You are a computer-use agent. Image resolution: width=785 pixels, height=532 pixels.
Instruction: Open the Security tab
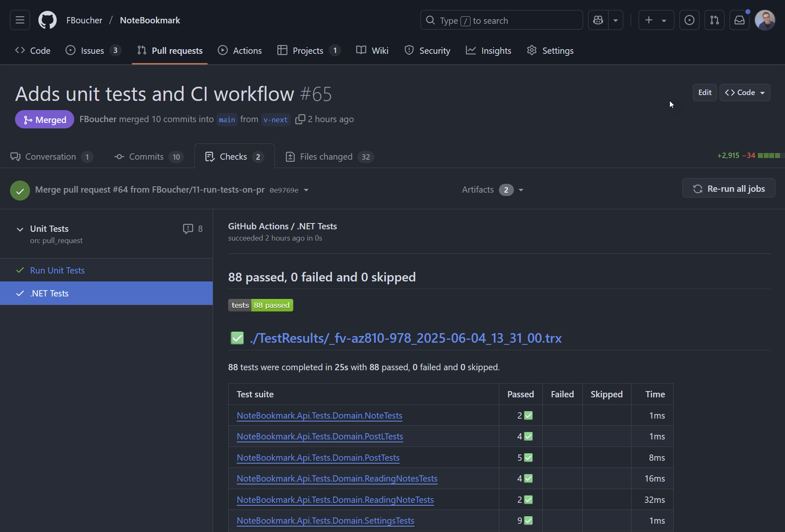click(428, 50)
